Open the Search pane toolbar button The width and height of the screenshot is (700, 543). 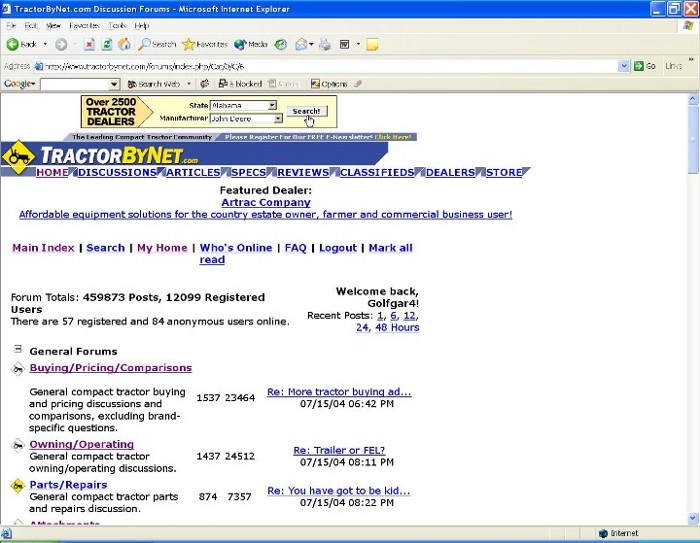tap(157, 44)
